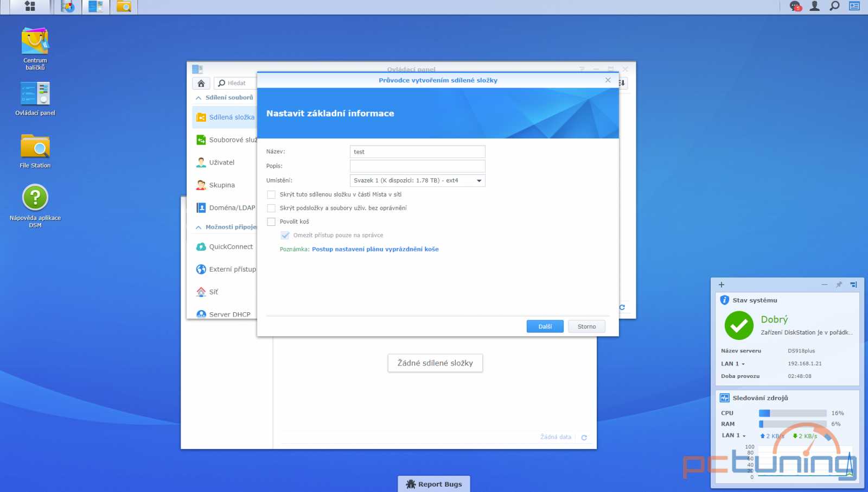Add a widget with the plus icon
868x492 pixels.
[722, 285]
